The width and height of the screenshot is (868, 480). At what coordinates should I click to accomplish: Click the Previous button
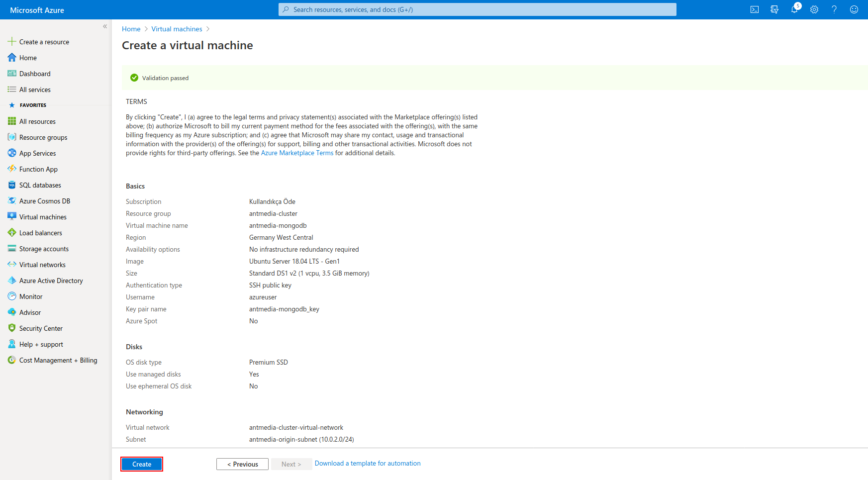pos(242,464)
